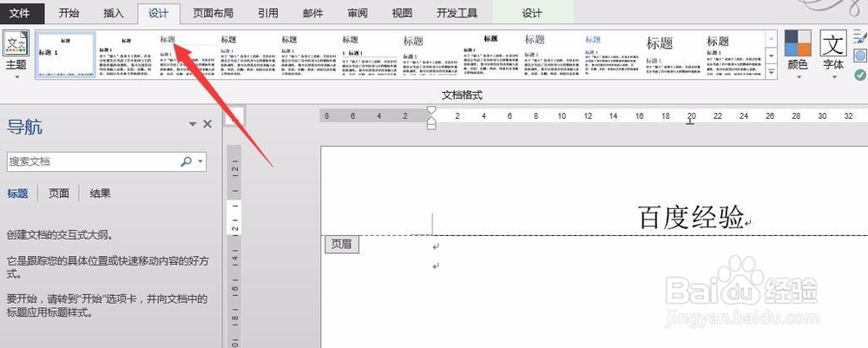The width and height of the screenshot is (868, 348).
Task: Select the third style set with underlined 标题
Action: 187,54
